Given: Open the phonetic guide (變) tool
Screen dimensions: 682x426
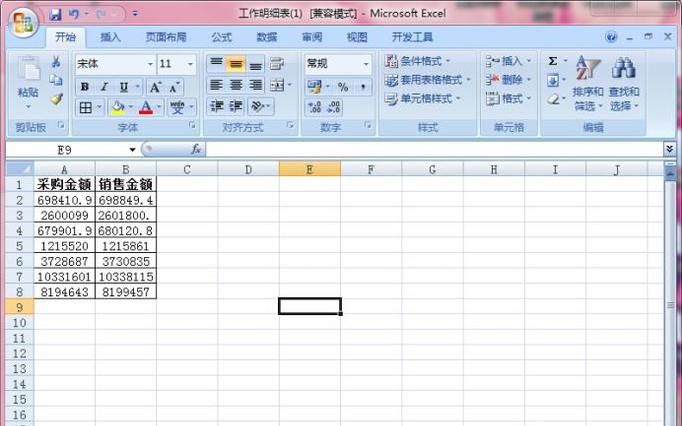Looking at the screenshot, I should [177, 107].
